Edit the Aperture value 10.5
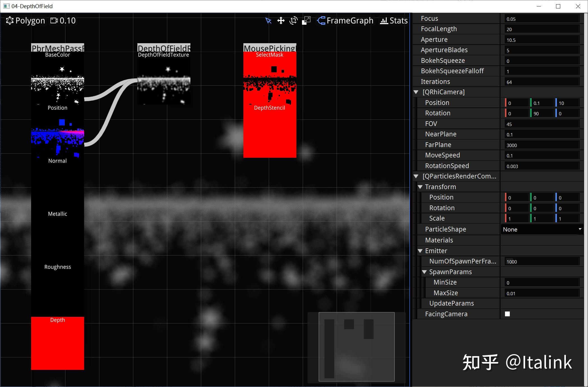Screen dimensions: 588x387 point(542,40)
